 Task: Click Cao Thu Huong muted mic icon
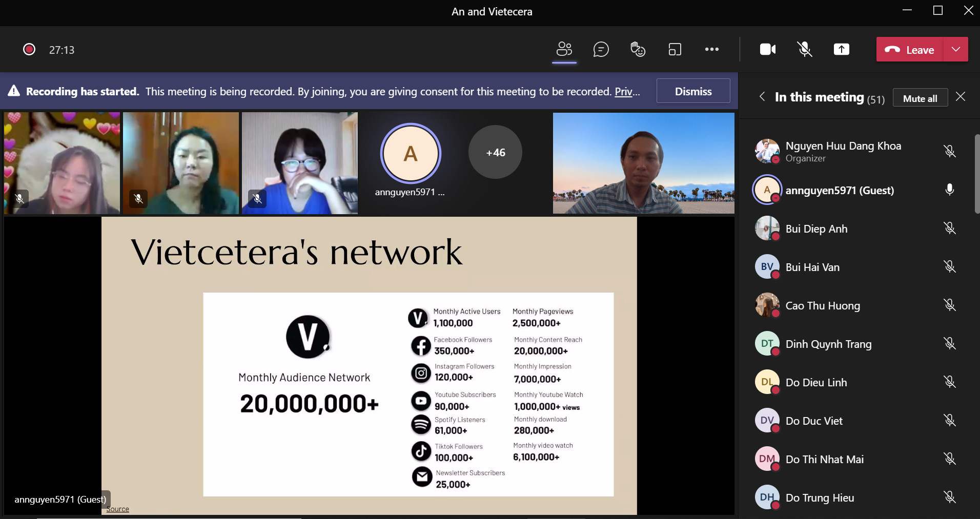pyautogui.click(x=950, y=305)
